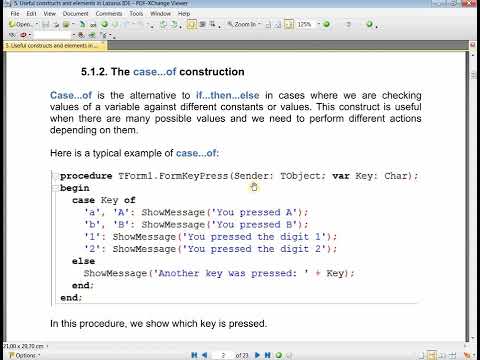The width and height of the screenshot is (480, 360).
Task: Select Facing pages layout at bottom right
Action: [442, 356]
